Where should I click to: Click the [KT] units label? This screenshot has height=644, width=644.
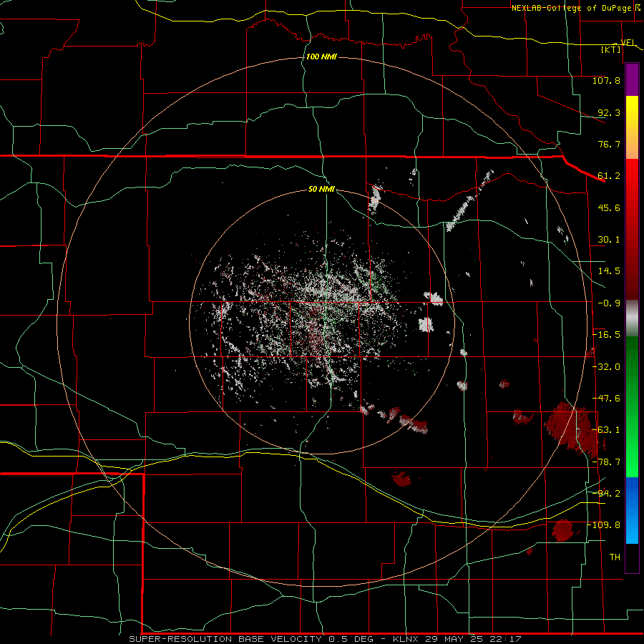coord(611,49)
